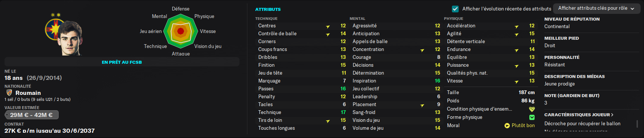Click the 'Plutôt bon' morale label
This screenshot has height=138, width=644.
[x=523, y=126]
